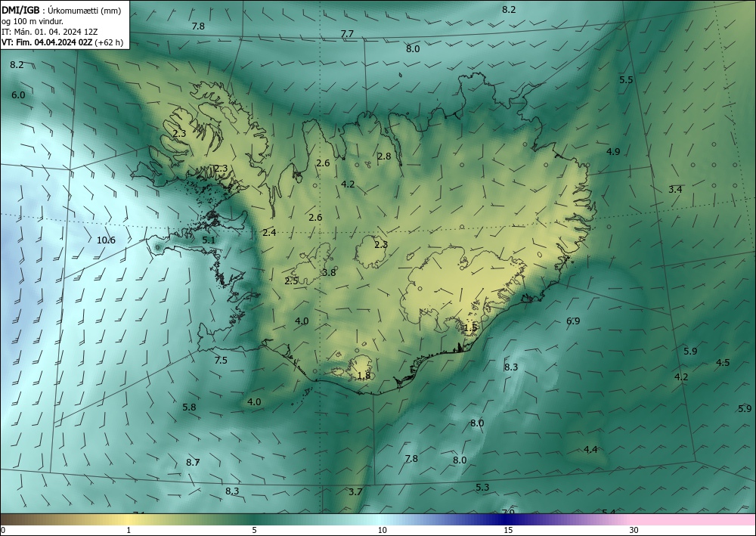The height and width of the screenshot is (536, 756).
Task: Select the 1.8 value on the southern glacier
Action: coord(364,376)
